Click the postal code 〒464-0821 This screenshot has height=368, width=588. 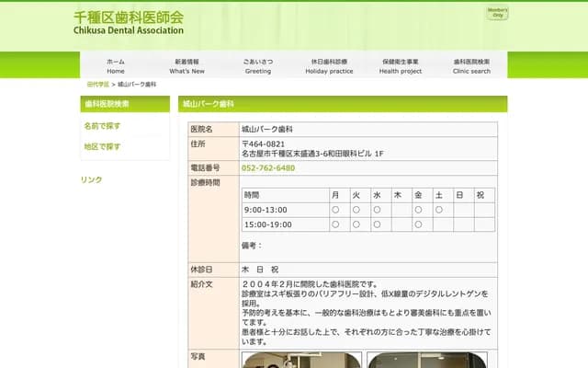(x=264, y=144)
